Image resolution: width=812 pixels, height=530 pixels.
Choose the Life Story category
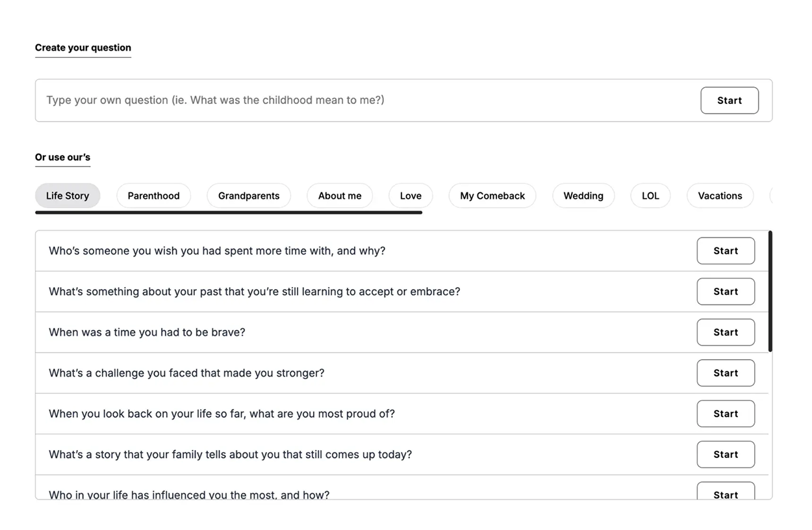tap(68, 196)
